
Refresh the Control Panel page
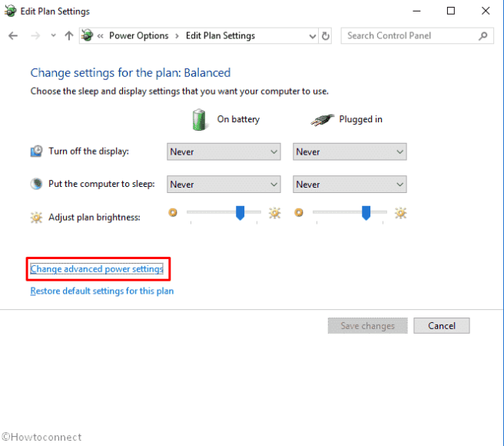click(326, 35)
